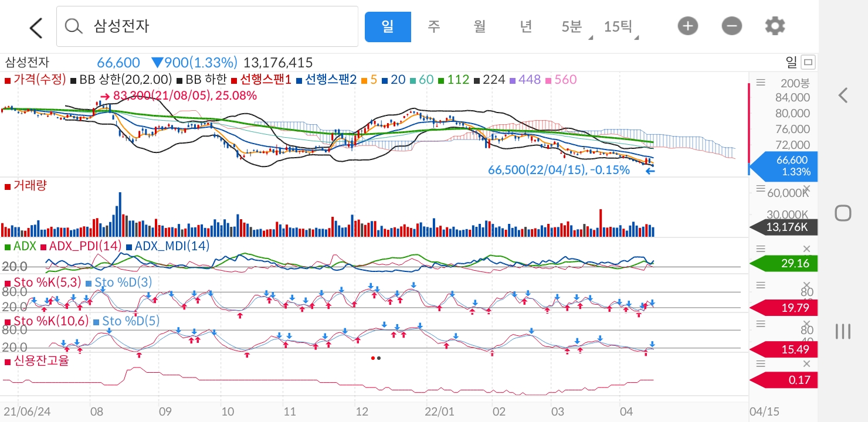This screenshot has height=422, width=868.
Task: Close the ADX indicator panel
Action: click(806, 249)
